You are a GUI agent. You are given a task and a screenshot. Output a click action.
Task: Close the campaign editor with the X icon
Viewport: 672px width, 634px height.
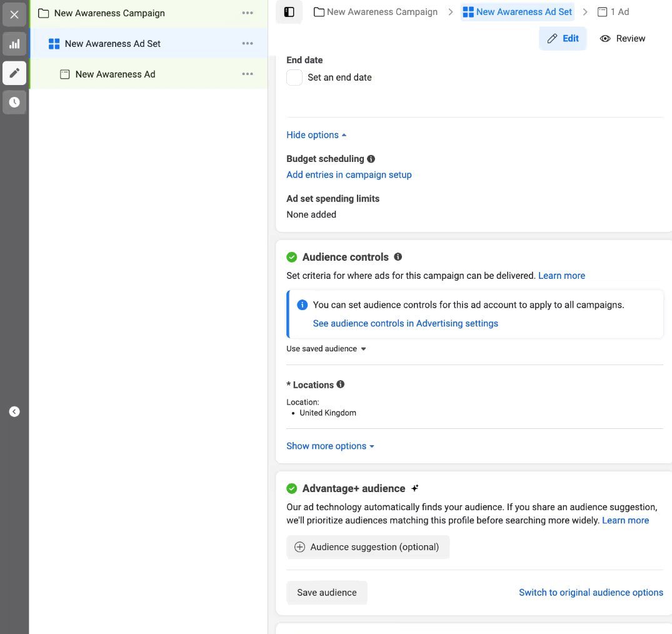coord(14,14)
